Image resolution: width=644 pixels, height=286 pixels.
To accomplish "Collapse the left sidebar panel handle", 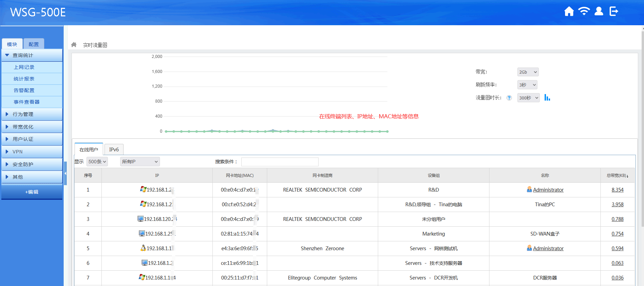I will (65, 173).
